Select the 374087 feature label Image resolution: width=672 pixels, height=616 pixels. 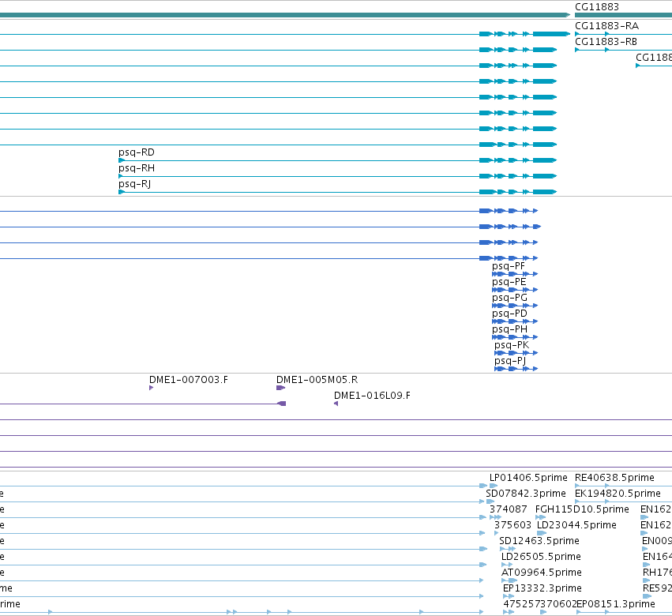[508, 509]
